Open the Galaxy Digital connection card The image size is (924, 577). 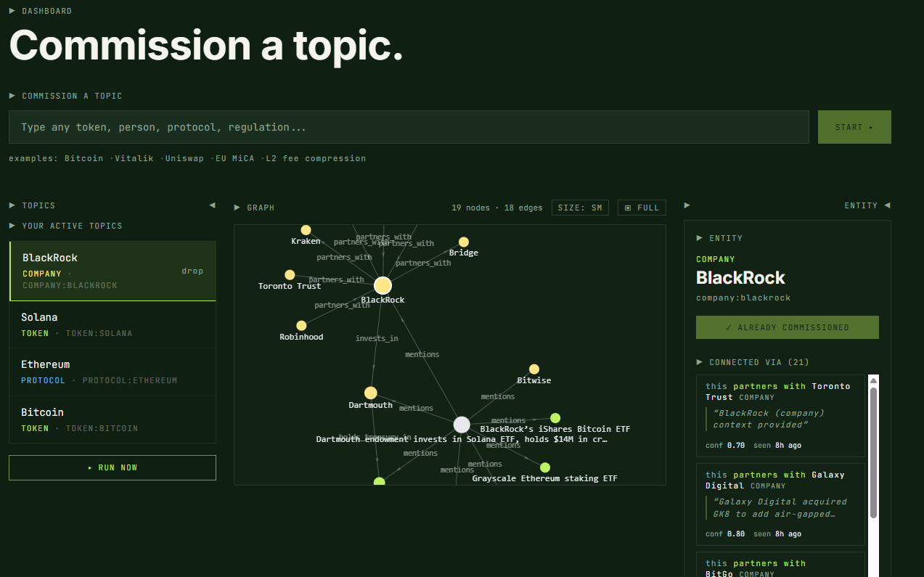[780, 504]
